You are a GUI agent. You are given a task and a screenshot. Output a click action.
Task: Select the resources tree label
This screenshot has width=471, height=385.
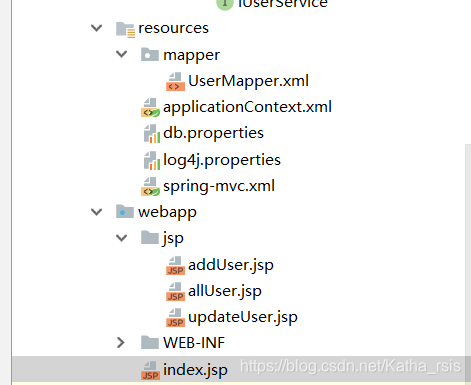pos(173,28)
